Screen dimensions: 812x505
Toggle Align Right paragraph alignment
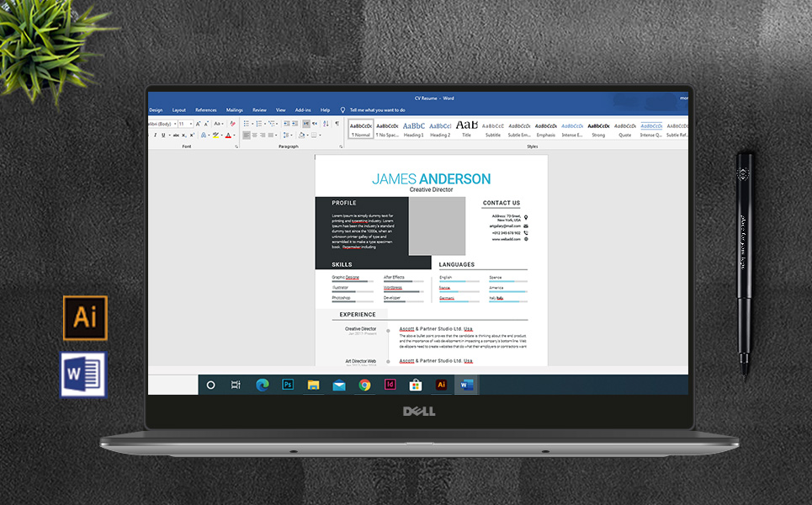click(x=263, y=136)
